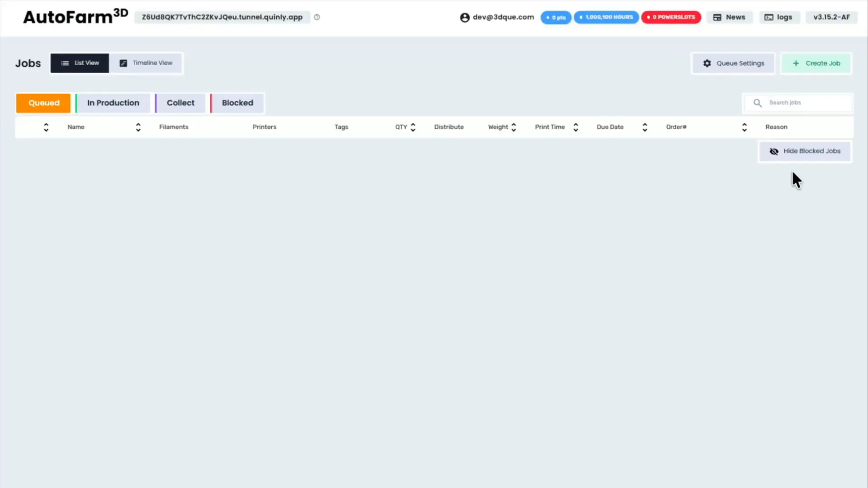
Task: Sort by Due Date arrows
Action: [645, 127]
